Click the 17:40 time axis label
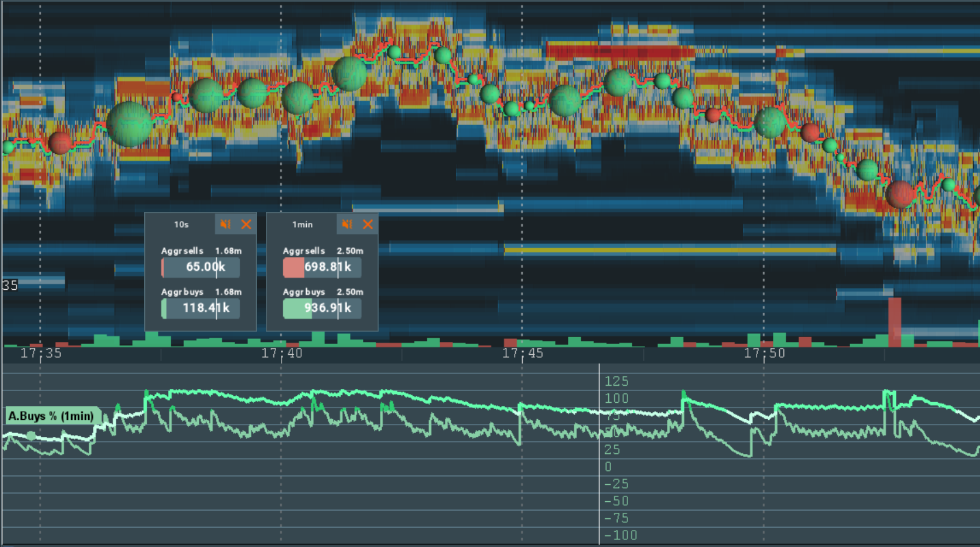The image size is (980, 547). 282,353
